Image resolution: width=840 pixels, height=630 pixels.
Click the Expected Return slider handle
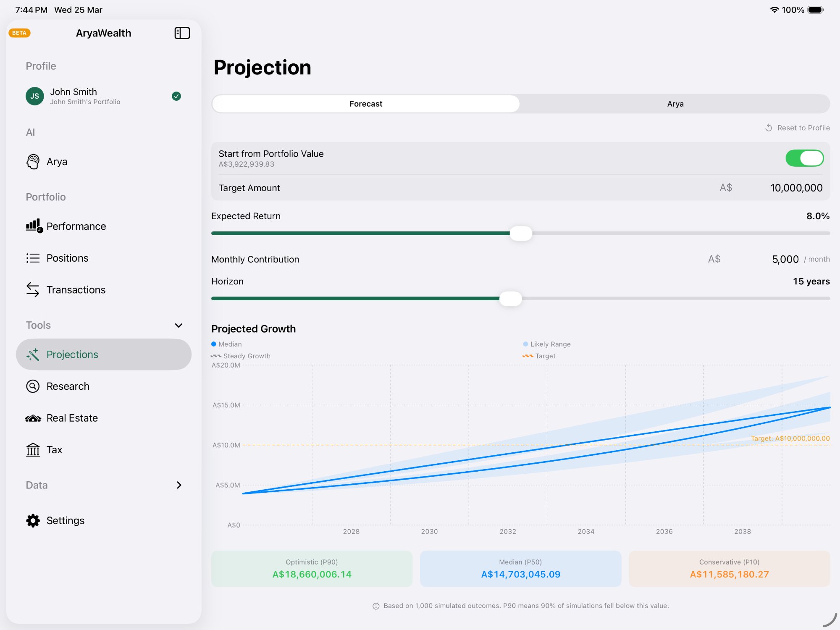[521, 234]
